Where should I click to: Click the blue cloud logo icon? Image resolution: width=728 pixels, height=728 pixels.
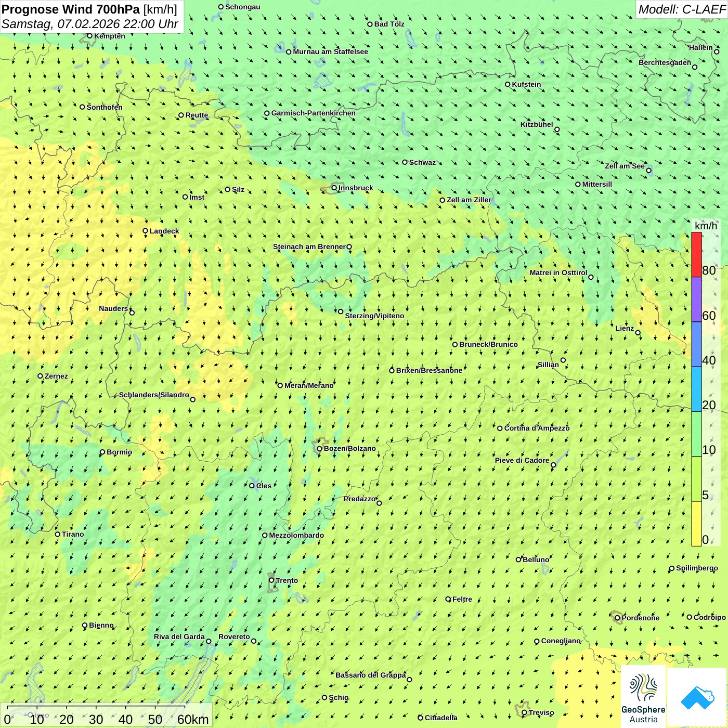(697, 698)
